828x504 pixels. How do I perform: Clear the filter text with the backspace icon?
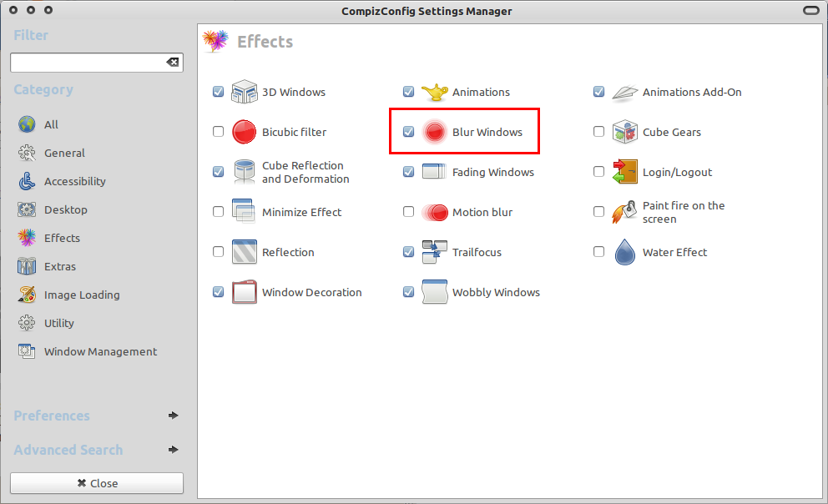click(x=172, y=63)
